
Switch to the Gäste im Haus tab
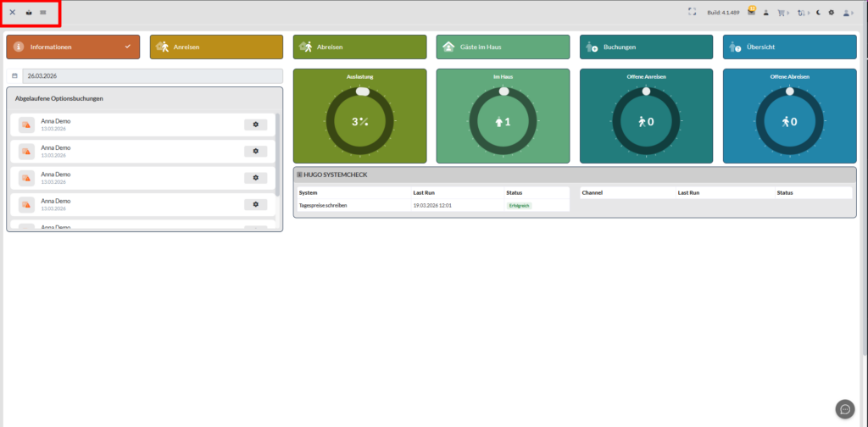(x=503, y=47)
